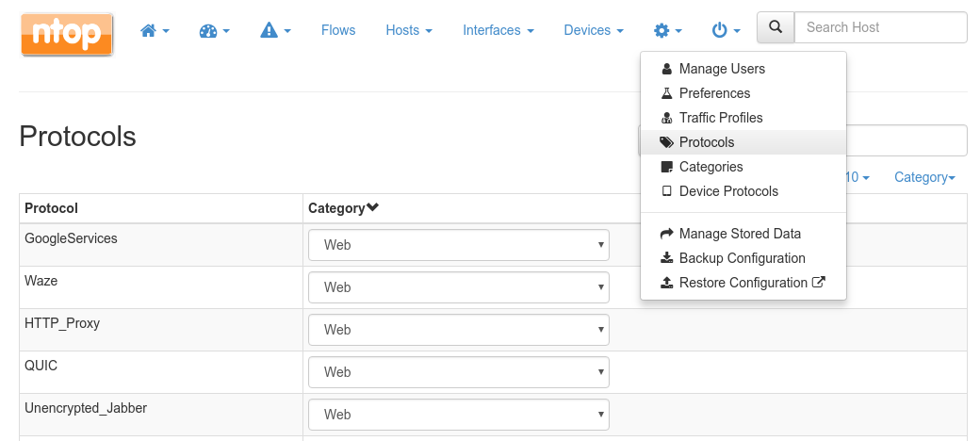The height and width of the screenshot is (441, 980).
Task: Open the dashboard gauge icon menu
Action: pos(215,30)
